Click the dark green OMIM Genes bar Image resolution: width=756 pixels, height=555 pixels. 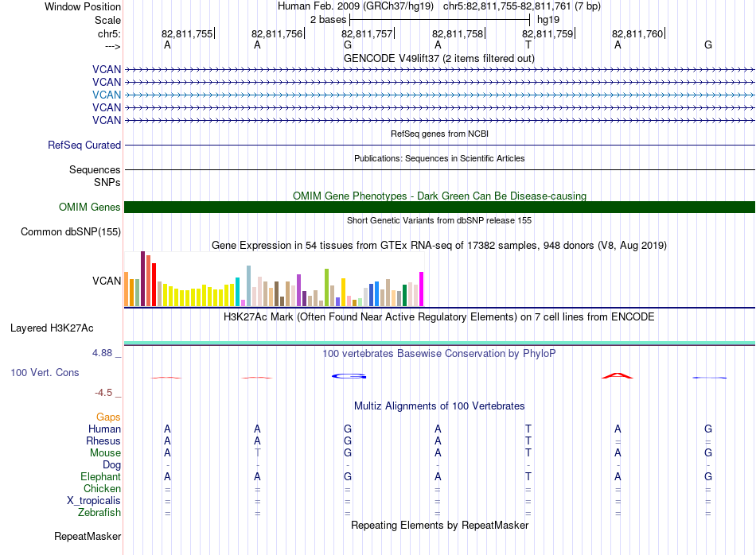click(439, 208)
